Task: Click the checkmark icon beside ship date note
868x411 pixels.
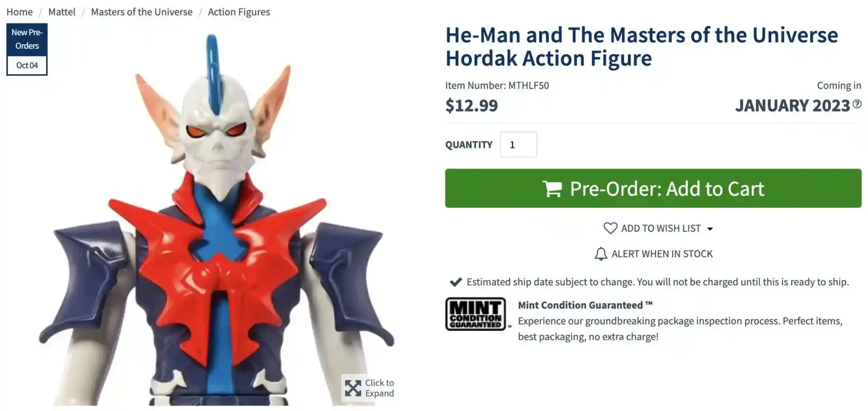Action: coord(456,282)
